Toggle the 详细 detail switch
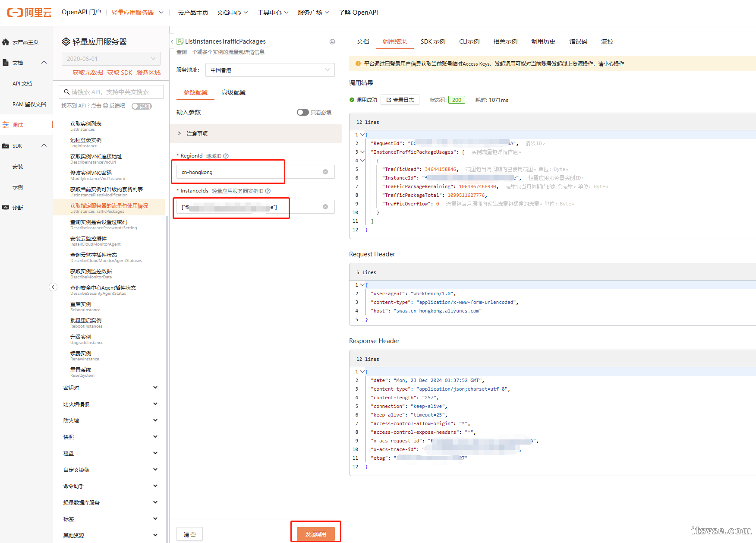 point(142,106)
